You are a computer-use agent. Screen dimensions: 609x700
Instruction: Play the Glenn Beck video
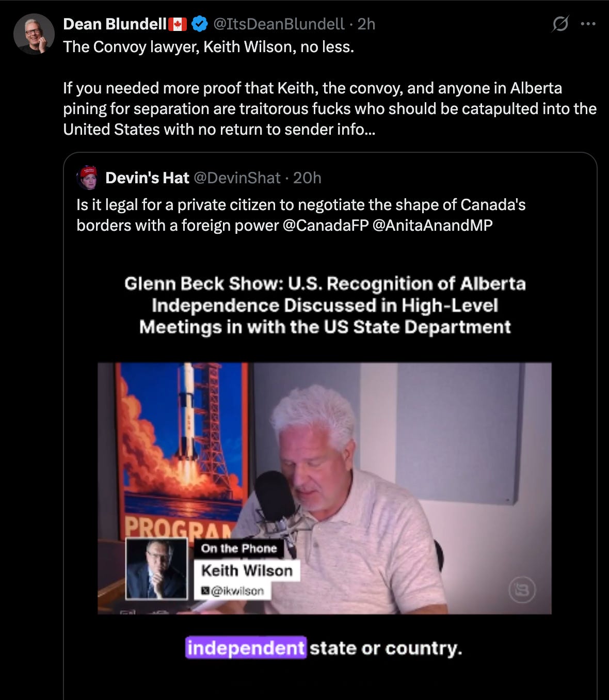(325, 488)
